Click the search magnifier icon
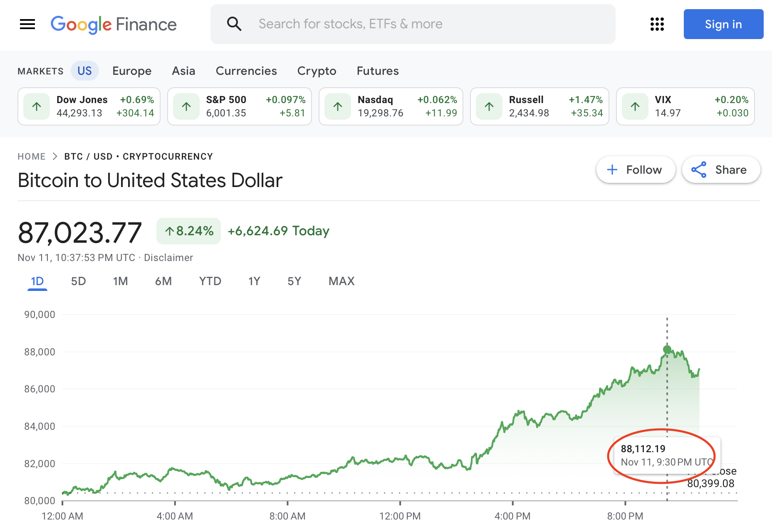This screenshot has height=532, width=772. [234, 24]
